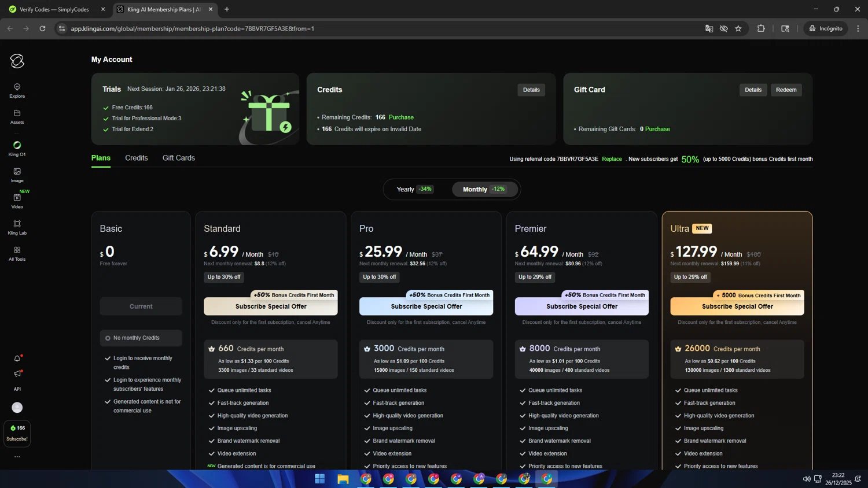Click the Ultra NEW badge
Screen dimensions: 868x488
coord(702,228)
